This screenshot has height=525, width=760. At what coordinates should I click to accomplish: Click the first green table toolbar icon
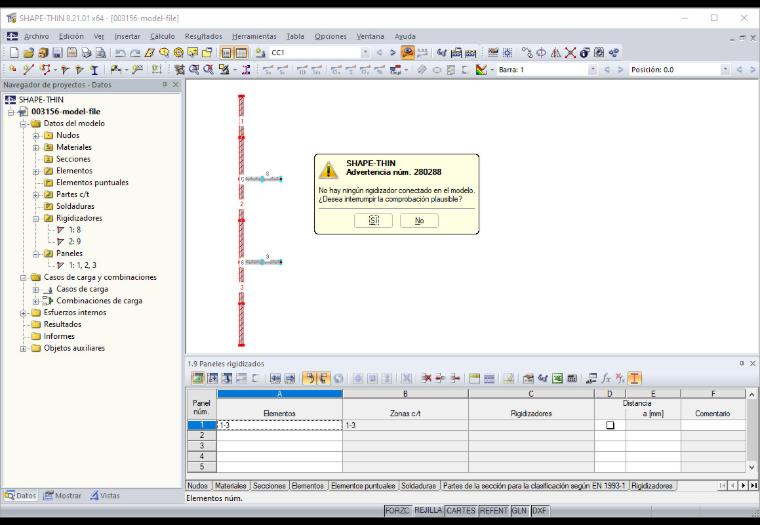[x=197, y=379]
